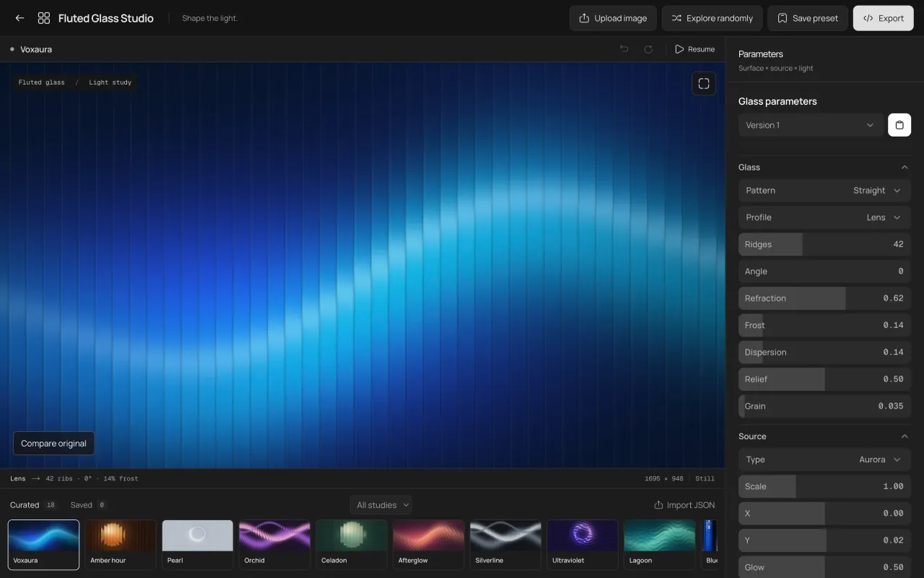The height and width of the screenshot is (578, 924).
Task: Click Import JSON upload icon
Action: (x=658, y=505)
